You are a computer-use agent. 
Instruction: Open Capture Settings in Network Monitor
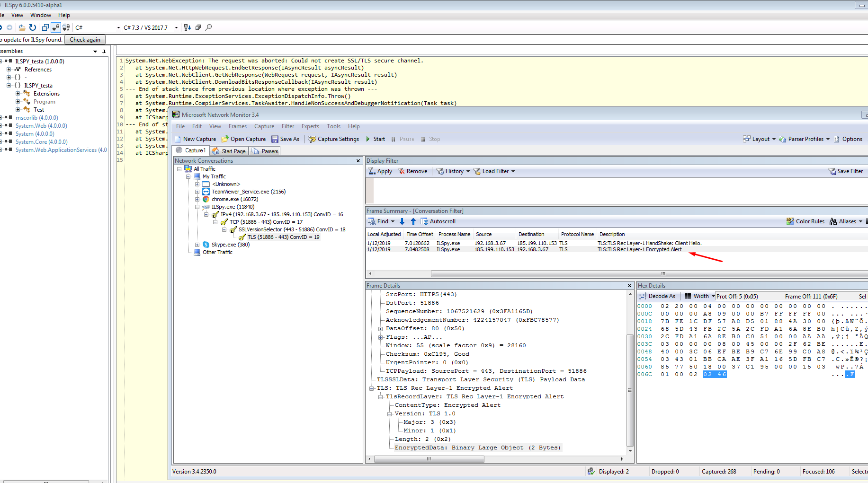[334, 139]
